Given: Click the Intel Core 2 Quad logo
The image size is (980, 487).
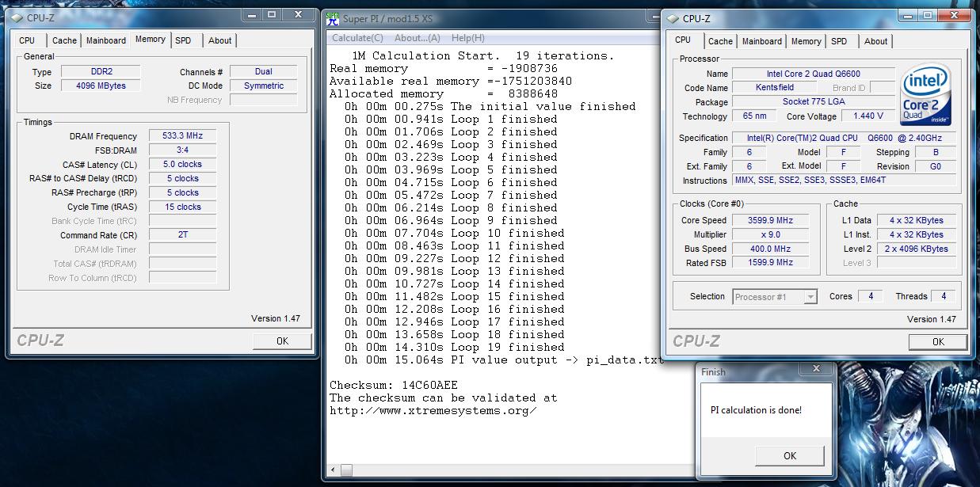Looking at the screenshot, I should tap(926, 94).
